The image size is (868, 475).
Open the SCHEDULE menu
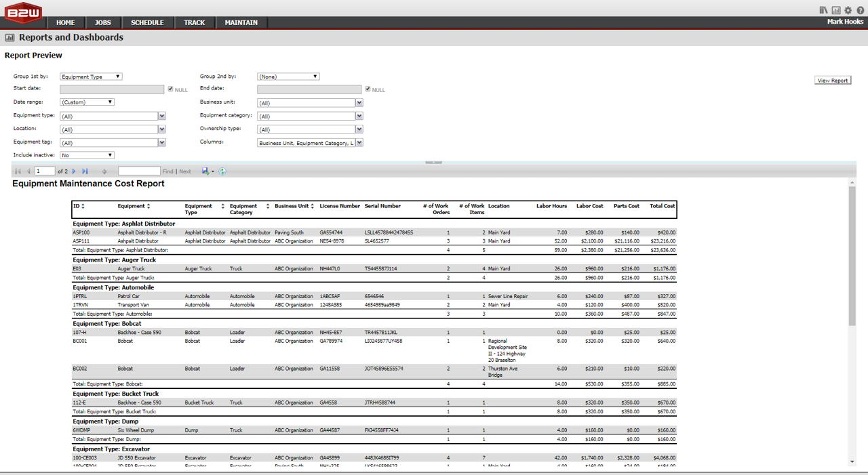coord(147,22)
